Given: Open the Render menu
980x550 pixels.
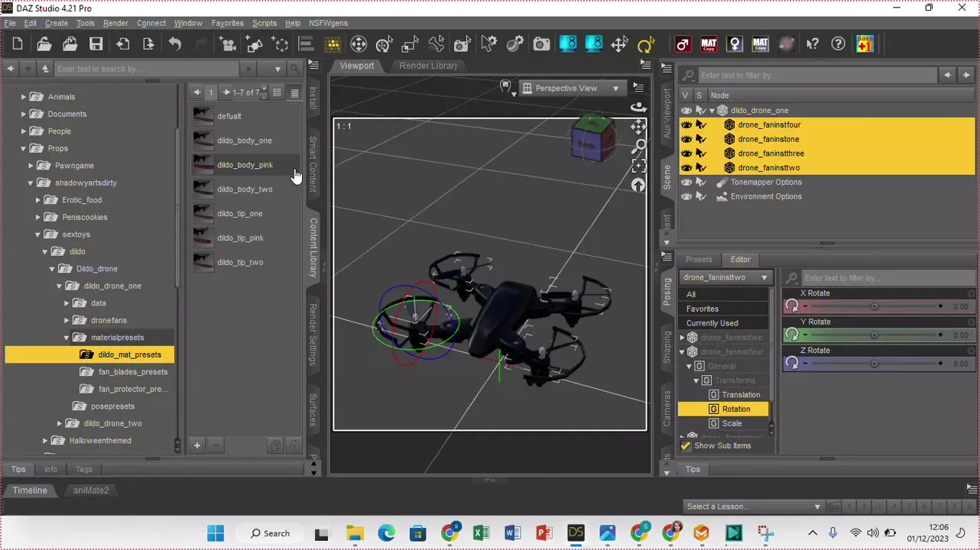Looking at the screenshot, I should click(x=115, y=23).
